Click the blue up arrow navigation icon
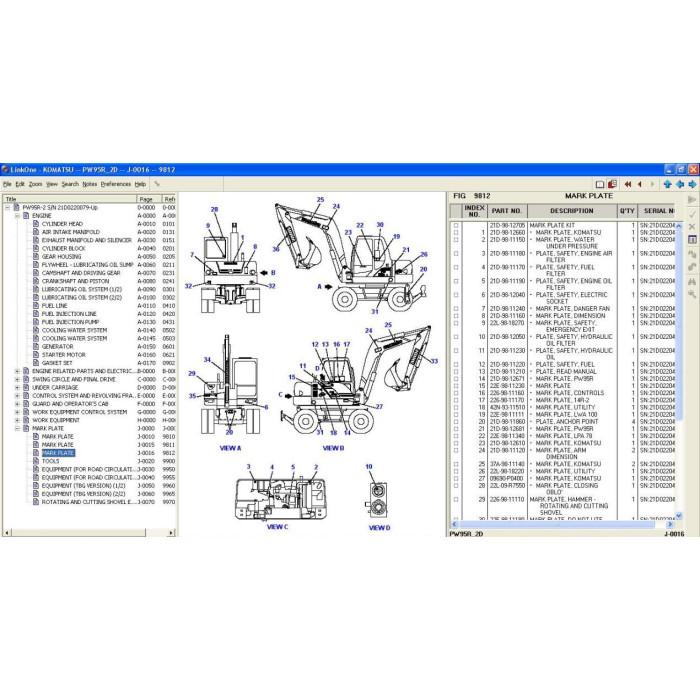700x700 pixels. tap(667, 184)
